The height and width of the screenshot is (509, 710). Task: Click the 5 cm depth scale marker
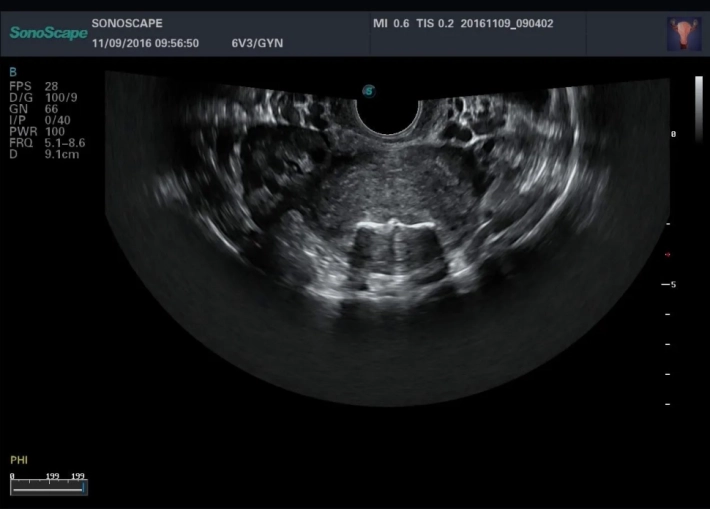click(x=670, y=285)
